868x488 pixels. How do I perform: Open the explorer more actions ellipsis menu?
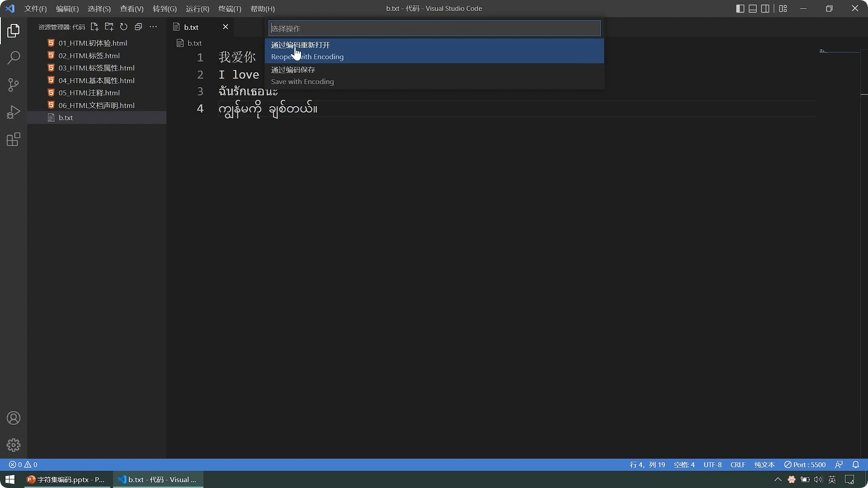pos(153,27)
